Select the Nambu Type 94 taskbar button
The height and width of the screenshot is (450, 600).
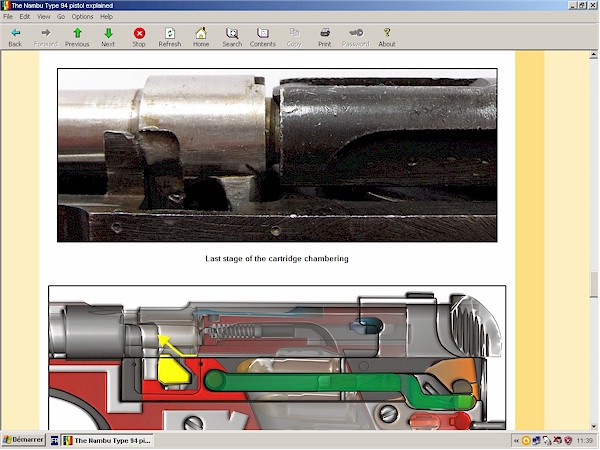108,440
